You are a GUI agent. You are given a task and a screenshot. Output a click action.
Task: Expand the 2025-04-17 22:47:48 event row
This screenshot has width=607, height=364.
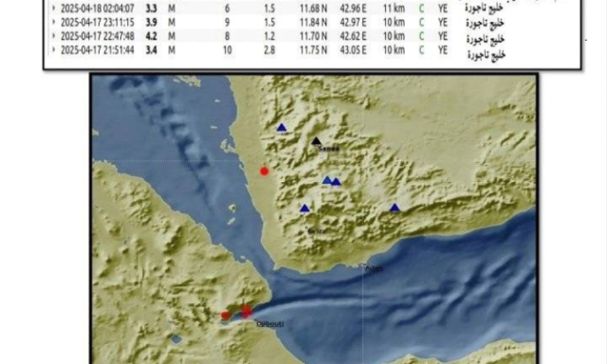tap(53, 36)
